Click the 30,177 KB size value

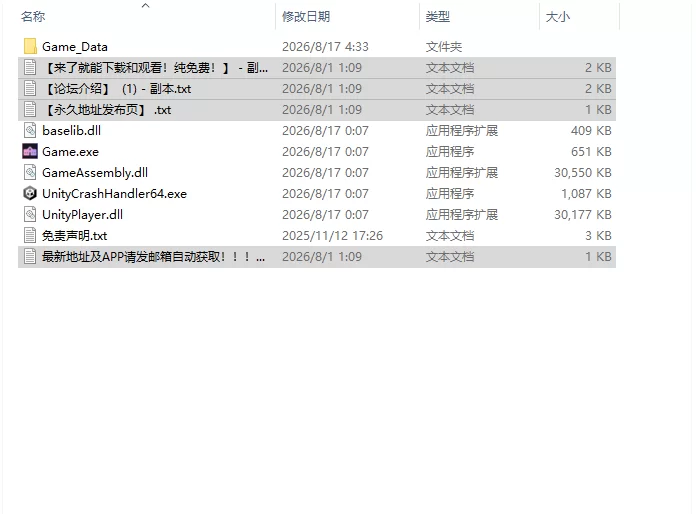pos(583,215)
